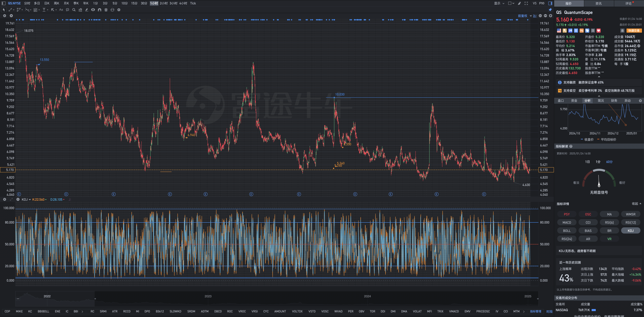Select the 1分 indicator period

(598, 162)
